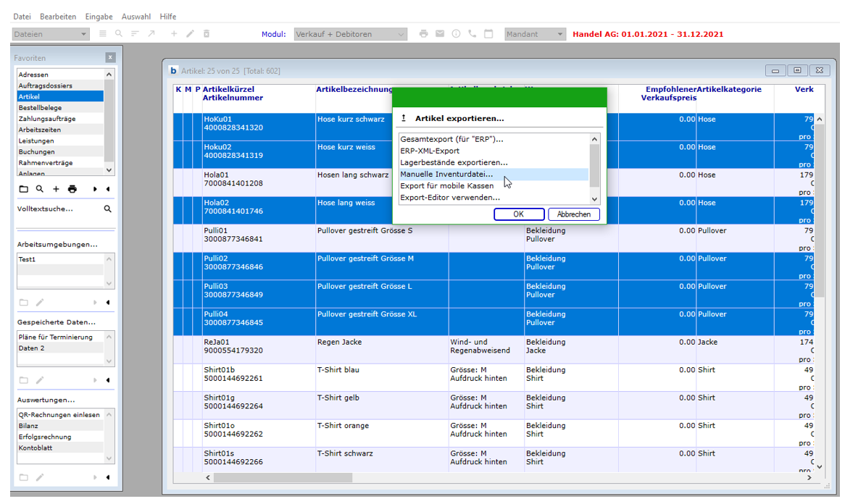
Task: Open the Dateien dropdown
Action: (84, 34)
